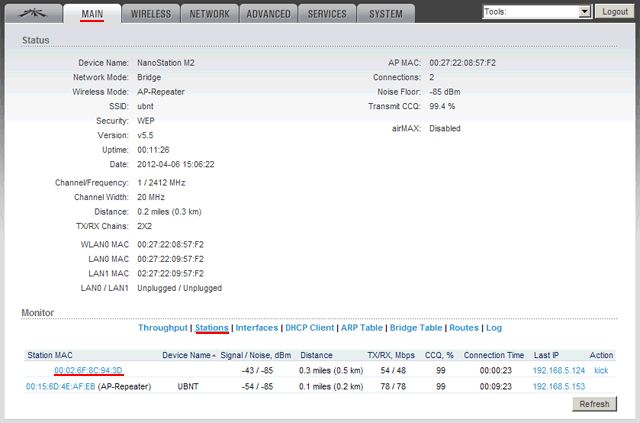Select LAN1 MAC value 02:27:22:09:57:F2
The width and height of the screenshot is (640, 423).
170,274
